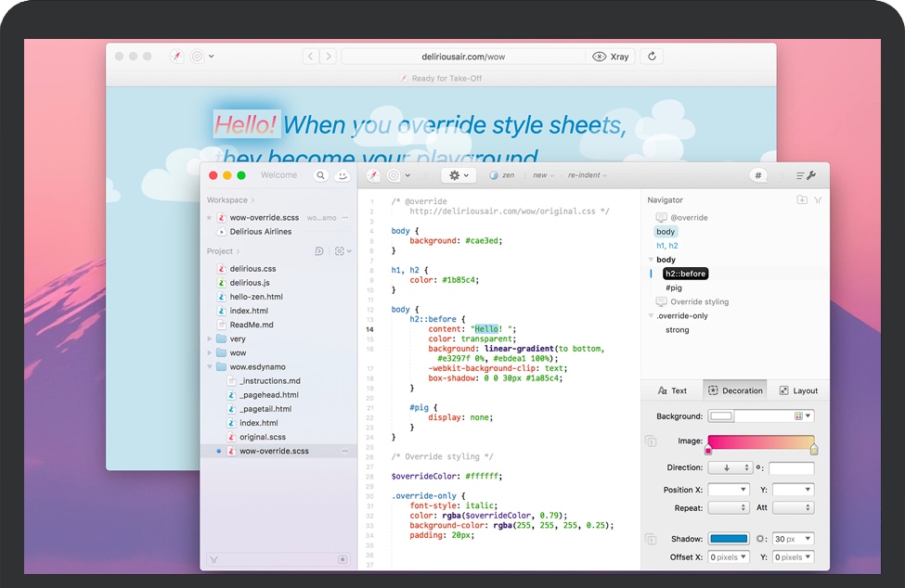Open the gear actions dropdown in editor toolbar
Viewport: 905px width, 588px height.
tap(459, 175)
